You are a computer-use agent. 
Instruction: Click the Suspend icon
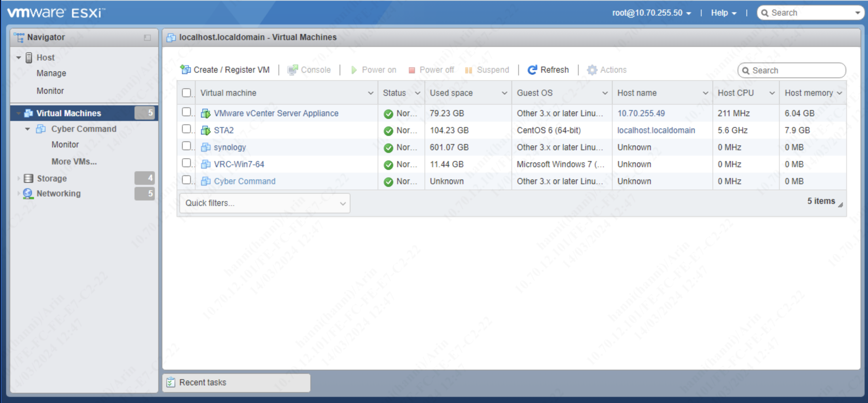[x=469, y=70]
